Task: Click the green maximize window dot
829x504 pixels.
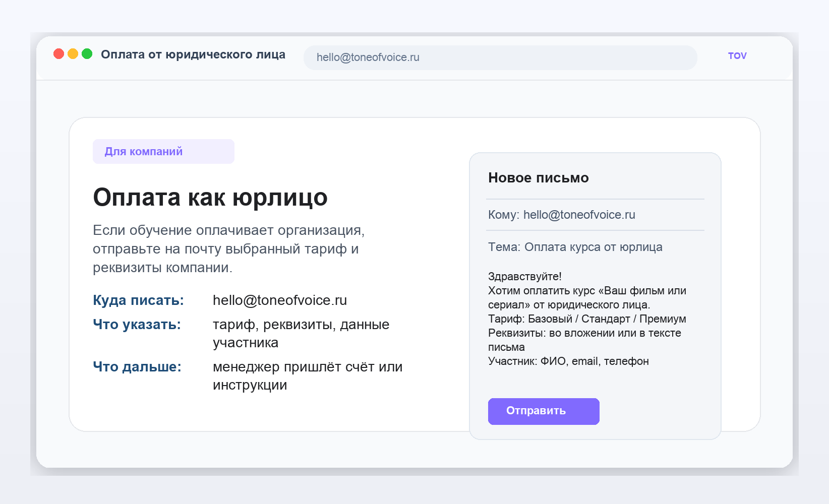Action: tap(87, 54)
